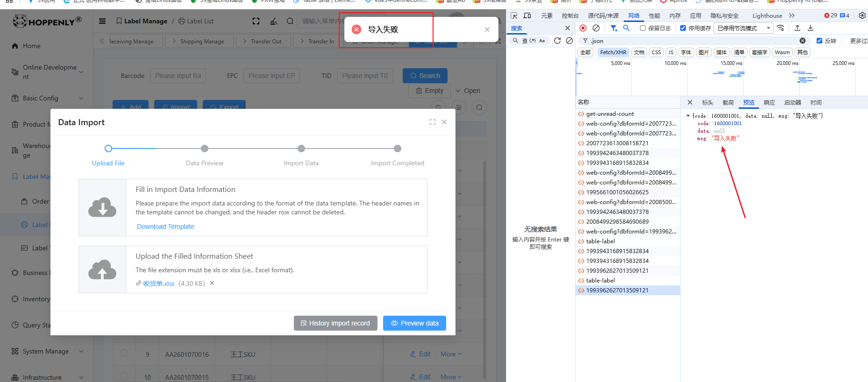Remove the uploaded 收货单.xlsx file
Viewport: 868px width, 382px height.
click(212, 283)
